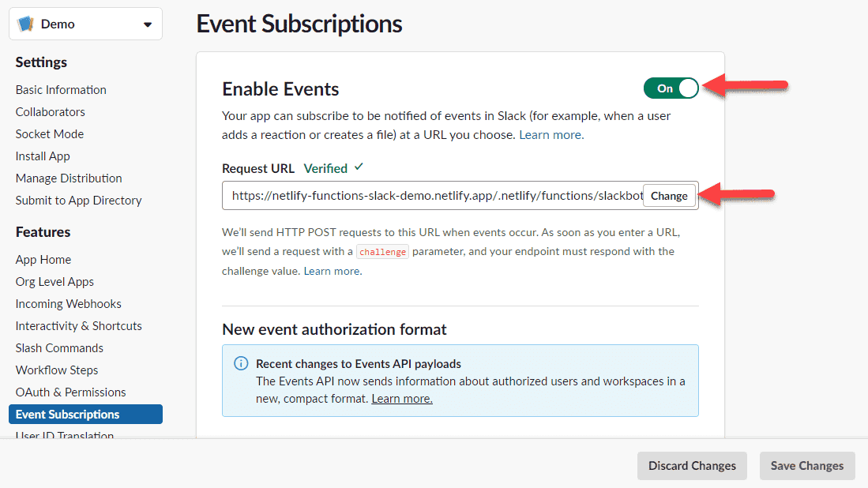Open the Demo app selector dropdown
The height and width of the screenshot is (488, 868).
[x=86, y=24]
